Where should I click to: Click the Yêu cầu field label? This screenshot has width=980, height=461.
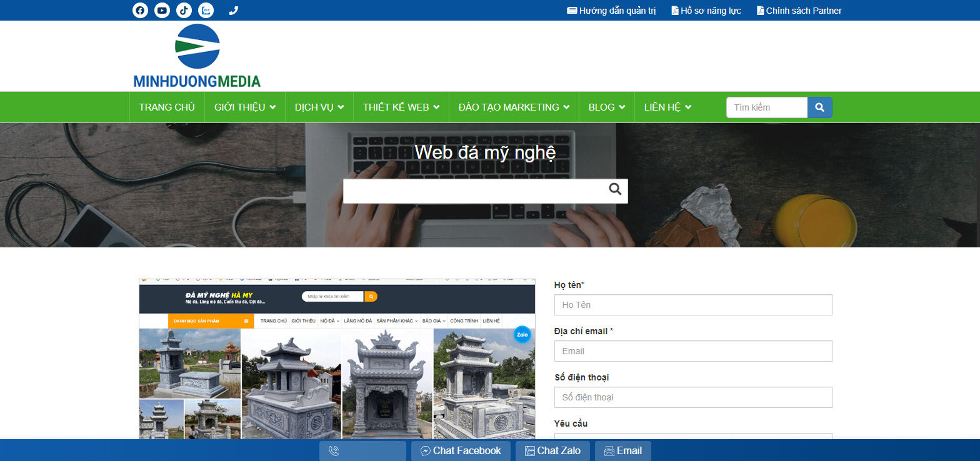coord(571,424)
